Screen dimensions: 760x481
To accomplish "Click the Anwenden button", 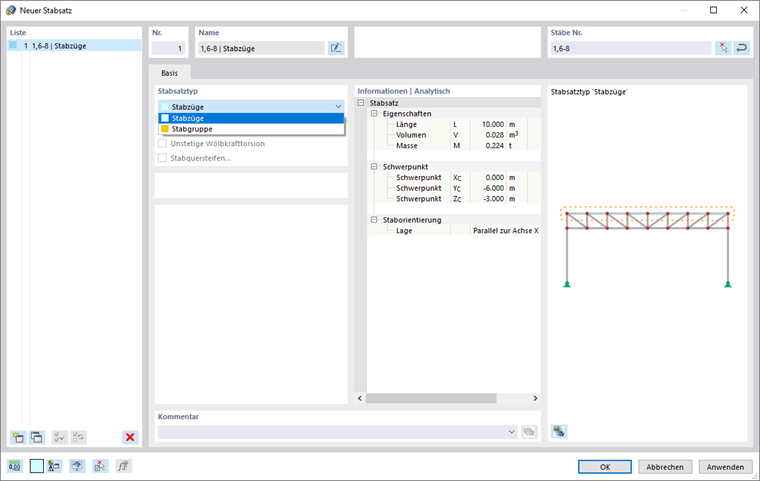I will pyautogui.click(x=725, y=467).
